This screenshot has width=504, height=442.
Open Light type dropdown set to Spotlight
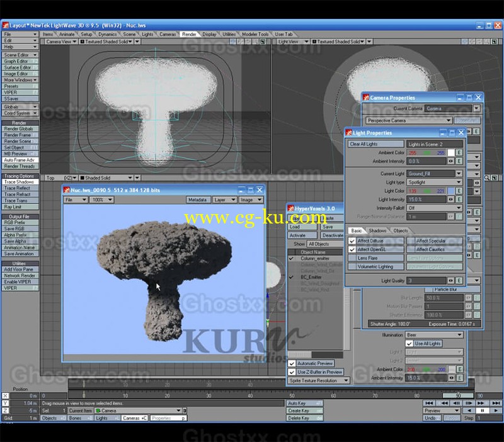click(x=434, y=182)
